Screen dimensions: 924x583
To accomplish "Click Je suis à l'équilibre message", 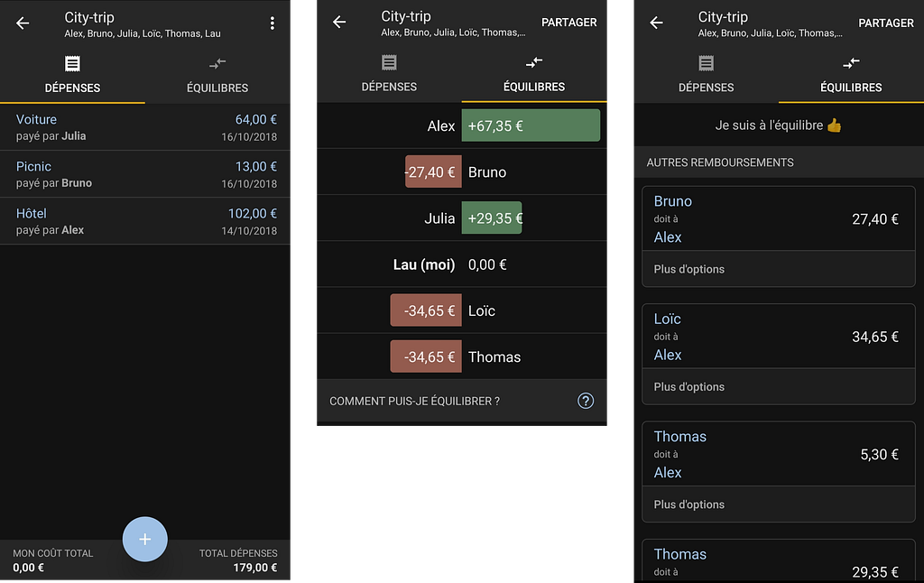I will pos(779,125).
